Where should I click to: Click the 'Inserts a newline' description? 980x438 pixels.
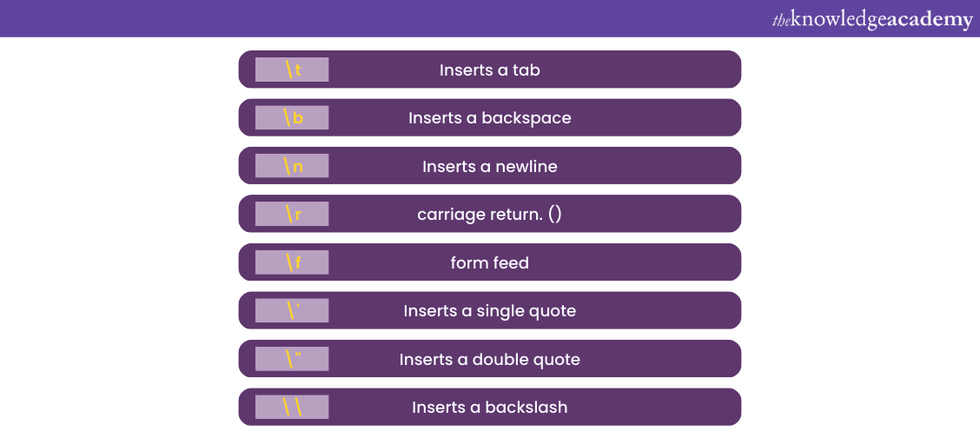489,166
